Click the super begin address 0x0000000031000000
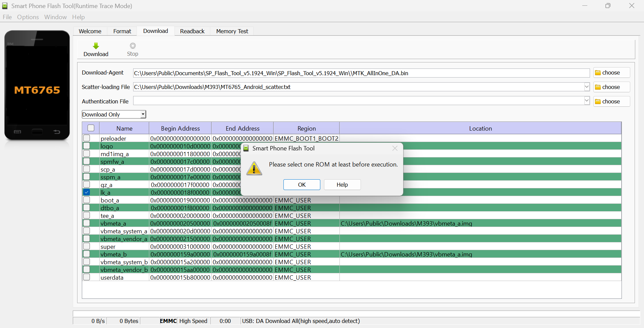This screenshot has width=644, height=328. (x=180, y=247)
